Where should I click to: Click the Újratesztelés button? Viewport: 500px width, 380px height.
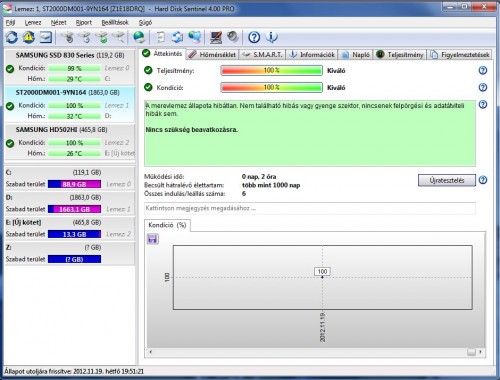[447, 180]
